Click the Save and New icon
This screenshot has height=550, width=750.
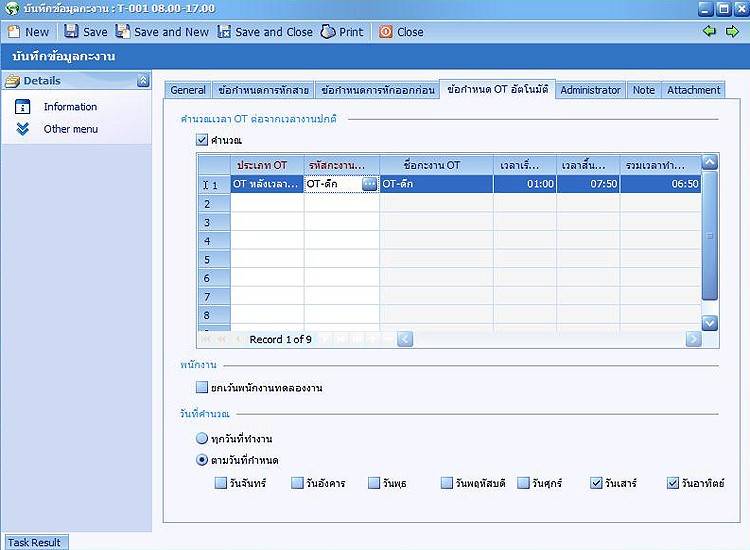click(x=122, y=32)
